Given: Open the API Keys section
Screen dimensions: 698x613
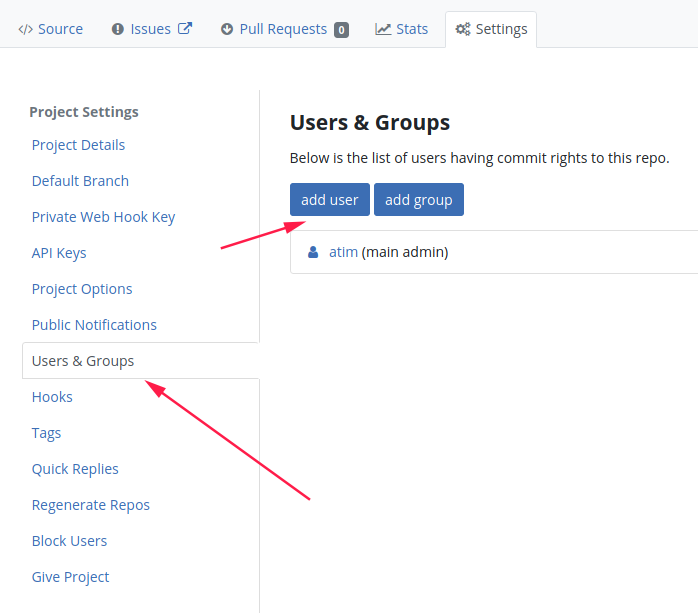Looking at the screenshot, I should pos(59,253).
